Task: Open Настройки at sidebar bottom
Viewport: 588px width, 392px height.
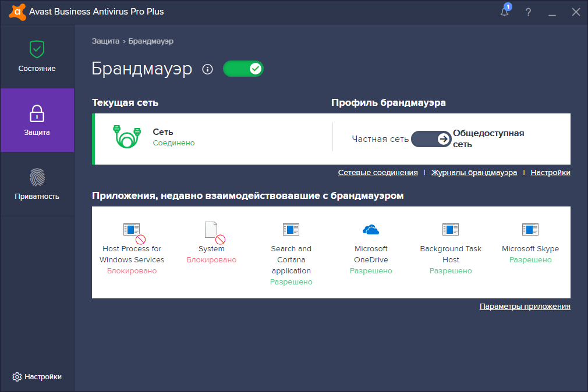Action: pos(37,377)
